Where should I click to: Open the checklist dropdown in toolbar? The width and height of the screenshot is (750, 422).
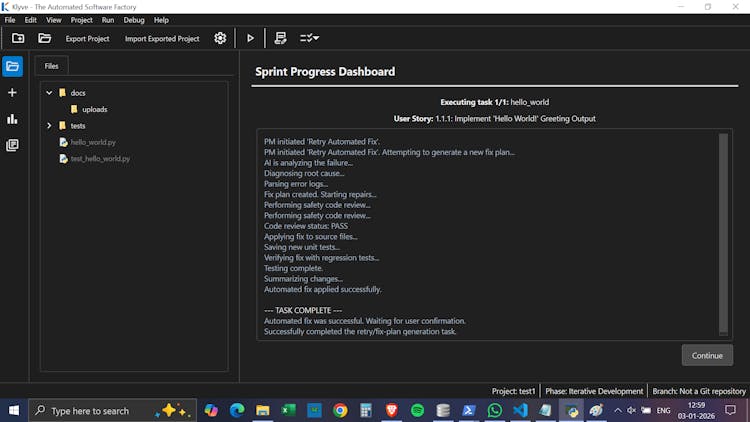pos(310,38)
